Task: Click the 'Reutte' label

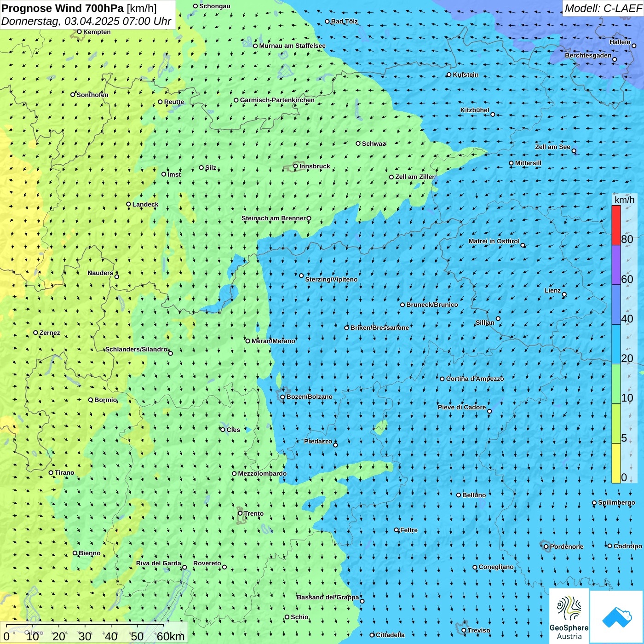Action: 174,102
